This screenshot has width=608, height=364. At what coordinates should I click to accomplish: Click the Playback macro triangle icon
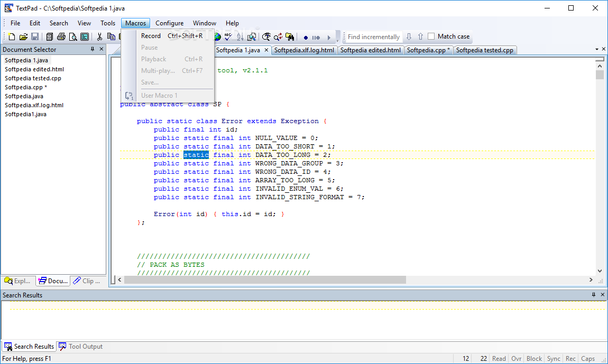pos(329,38)
